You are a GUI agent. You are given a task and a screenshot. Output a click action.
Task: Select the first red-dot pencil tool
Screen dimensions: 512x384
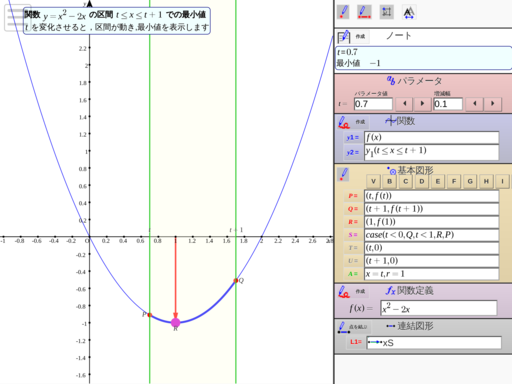(x=343, y=12)
